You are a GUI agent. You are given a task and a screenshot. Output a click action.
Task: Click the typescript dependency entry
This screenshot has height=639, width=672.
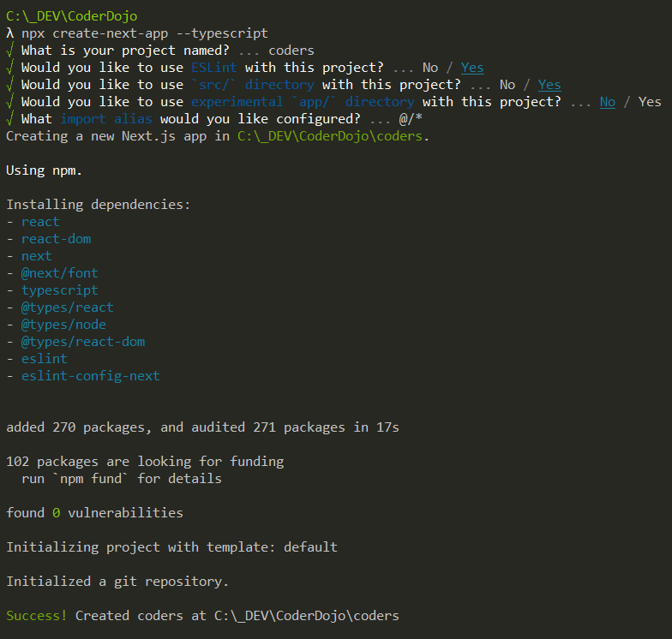(x=60, y=290)
